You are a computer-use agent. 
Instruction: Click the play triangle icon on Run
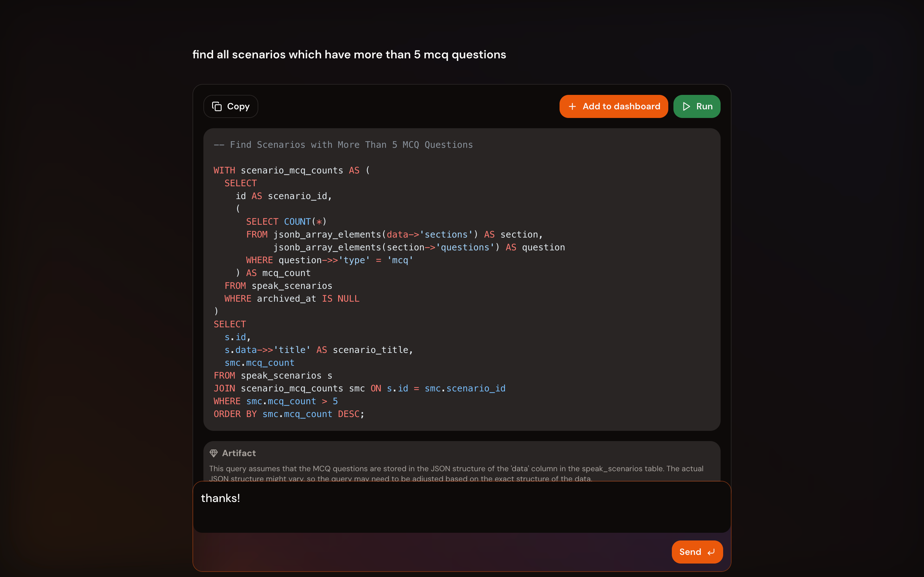pyautogui.click(x=686, y=106)
